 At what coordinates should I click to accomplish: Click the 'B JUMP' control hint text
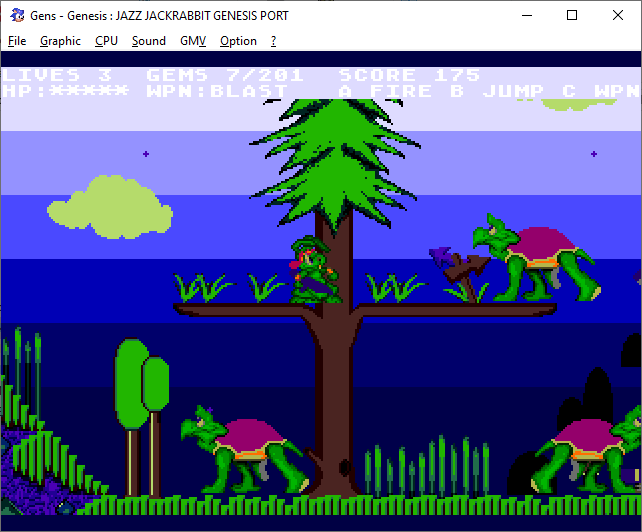click(x=497, y=91)
